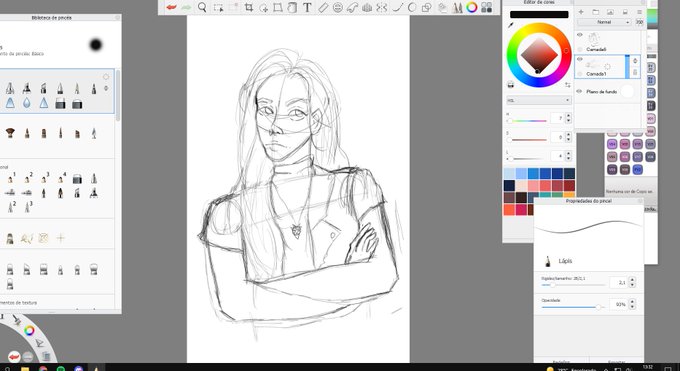Open the Color editor ring icon in toolbar
680x371 pixels.
click(472, 7)
